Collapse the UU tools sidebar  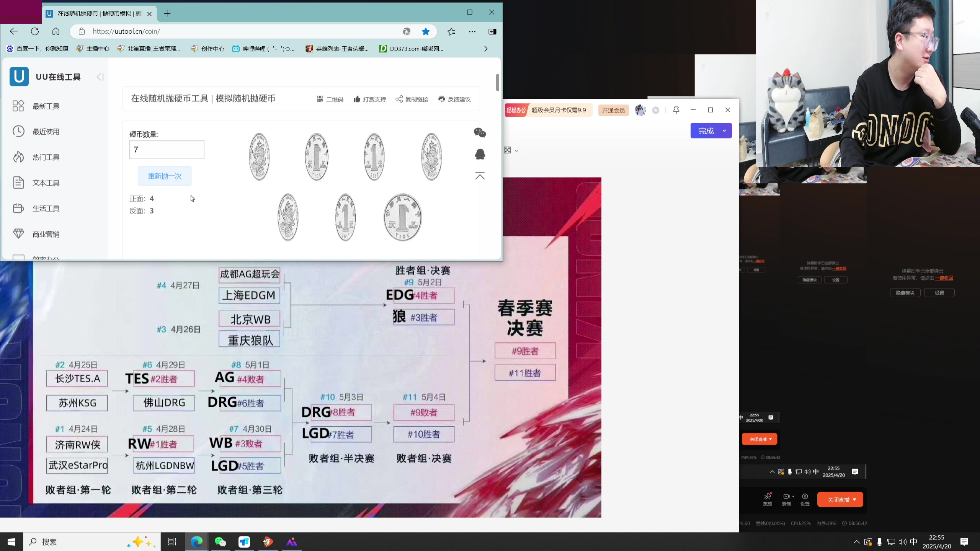[x=100, y=77]
